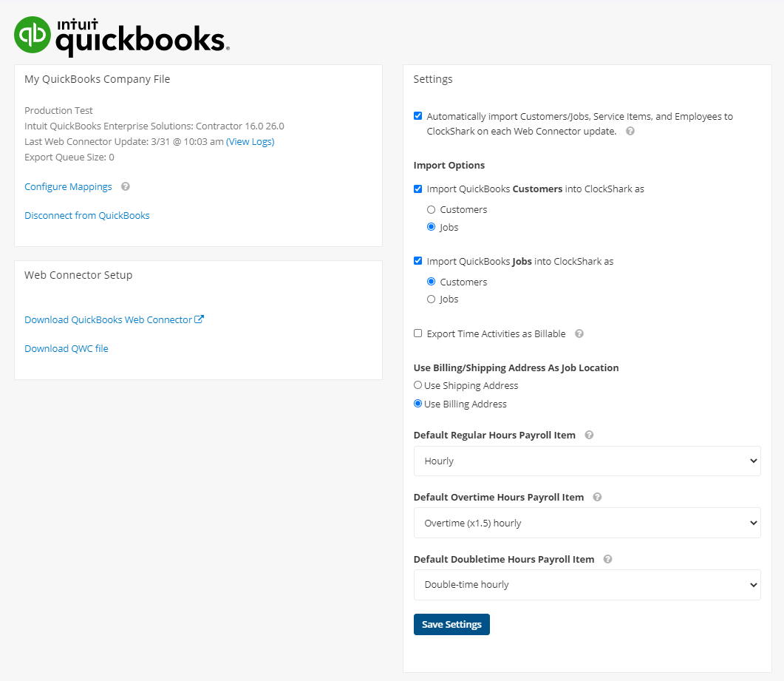Click the 'Import Options' heading

point(449,165)
